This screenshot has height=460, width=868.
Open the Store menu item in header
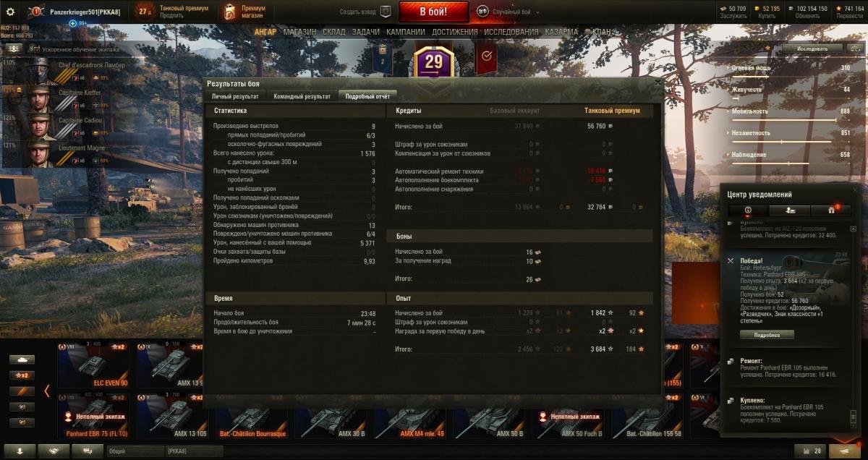299,33
